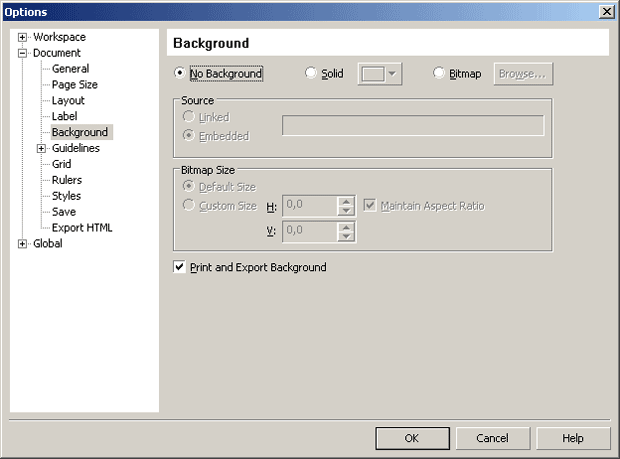Image resolution: width=620 pixels, height=459 pixels.
Task: Increase the H value with up arrow
Action: [x=346, y=201]
